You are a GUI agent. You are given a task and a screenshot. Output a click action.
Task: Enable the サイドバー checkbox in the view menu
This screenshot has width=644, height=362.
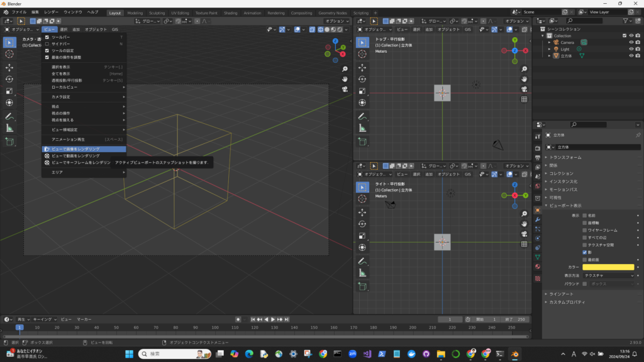(47, 44)
